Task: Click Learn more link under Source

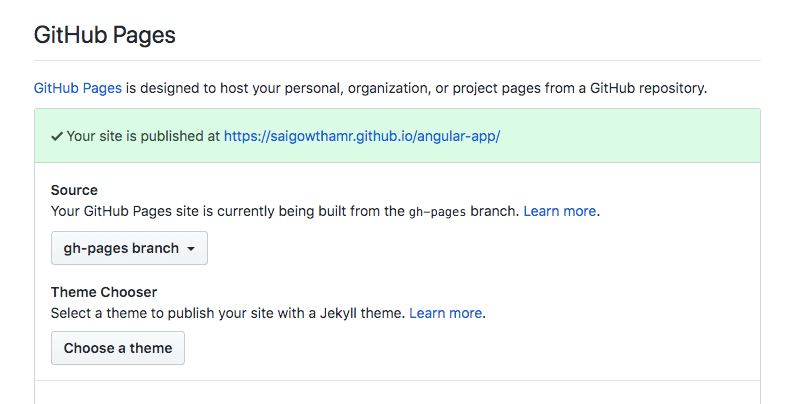Action: (560, 211)
